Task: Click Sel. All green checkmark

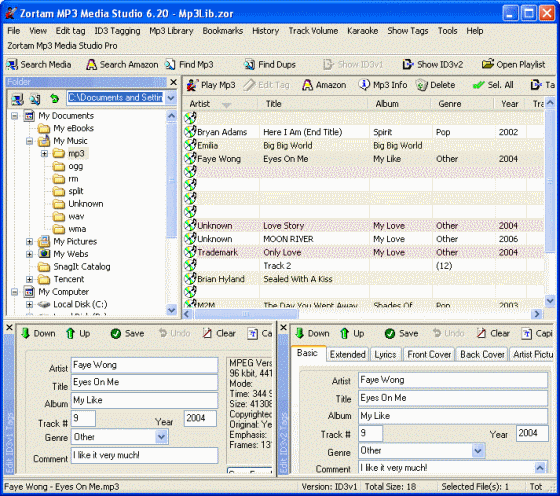Action: tap(478, 85)
